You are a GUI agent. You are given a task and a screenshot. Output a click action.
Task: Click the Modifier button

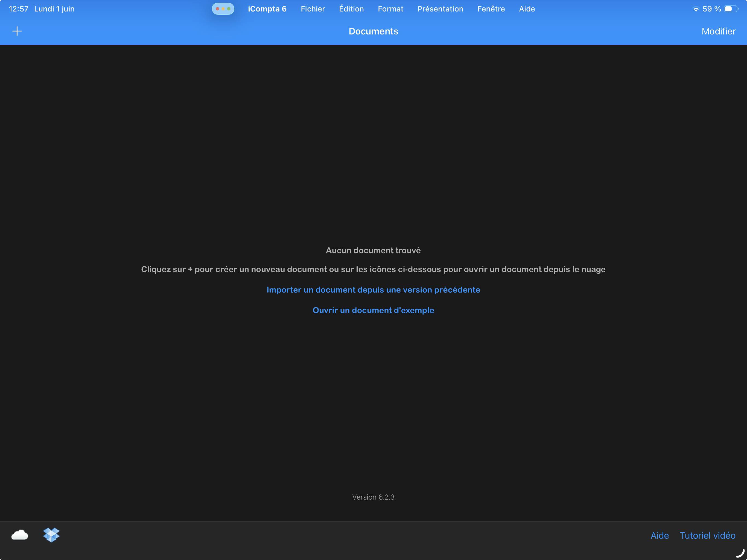coord(718,31)
